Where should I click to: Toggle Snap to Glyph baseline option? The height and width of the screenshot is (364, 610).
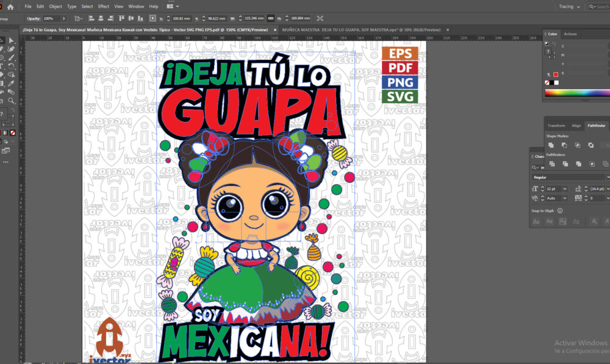536,221
